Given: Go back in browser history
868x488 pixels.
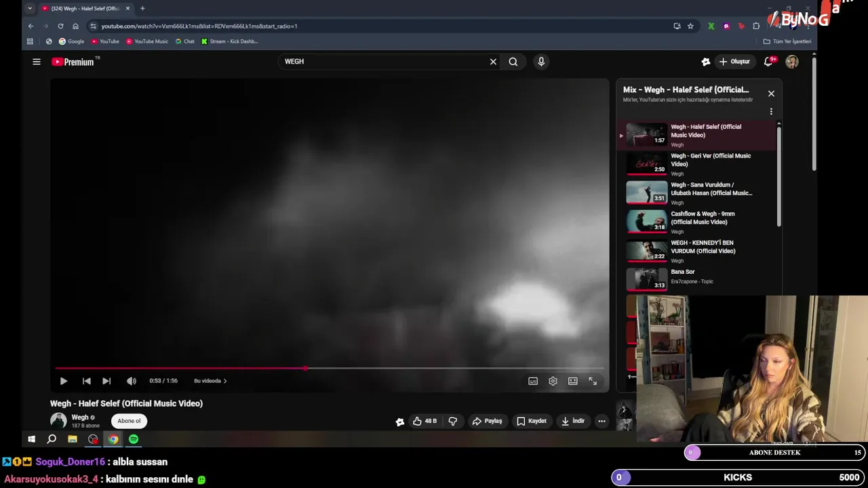Looking at the screenshot, I should tap(31, 26).
